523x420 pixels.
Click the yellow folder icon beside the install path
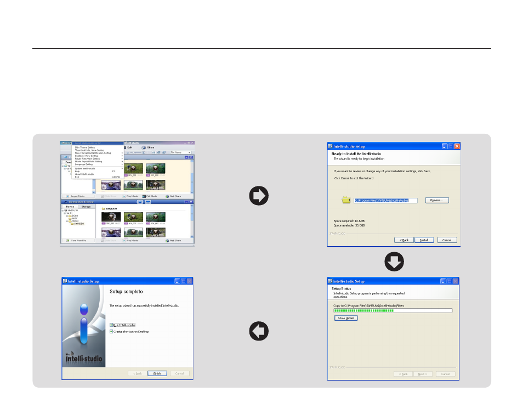coord(346,200)
